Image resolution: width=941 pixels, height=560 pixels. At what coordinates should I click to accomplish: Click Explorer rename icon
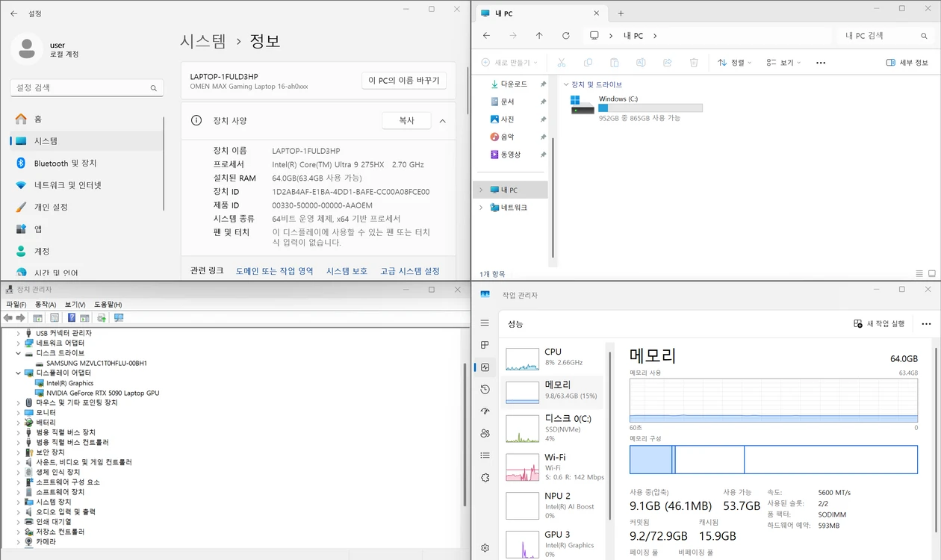[641, 63]
